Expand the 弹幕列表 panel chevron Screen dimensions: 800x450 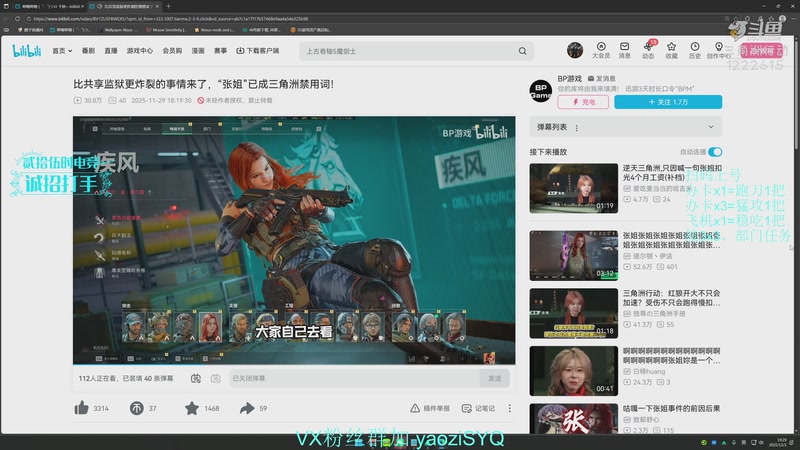tap(711, 127)
